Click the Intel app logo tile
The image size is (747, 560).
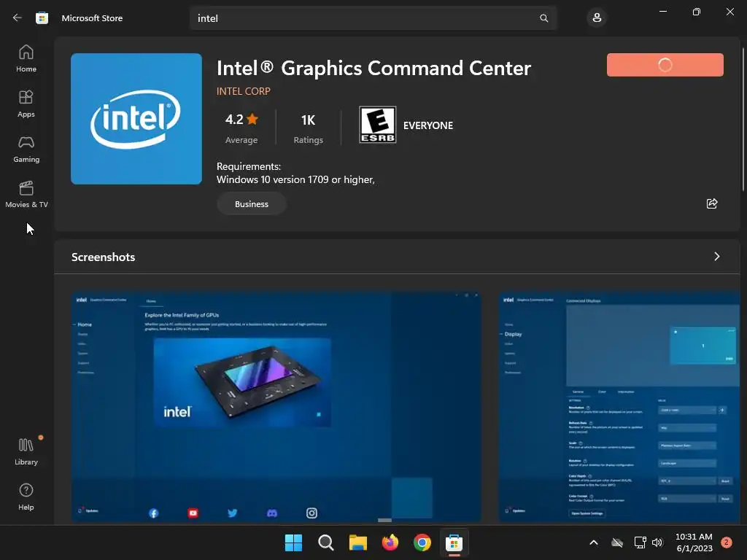(x=136, y=119)
